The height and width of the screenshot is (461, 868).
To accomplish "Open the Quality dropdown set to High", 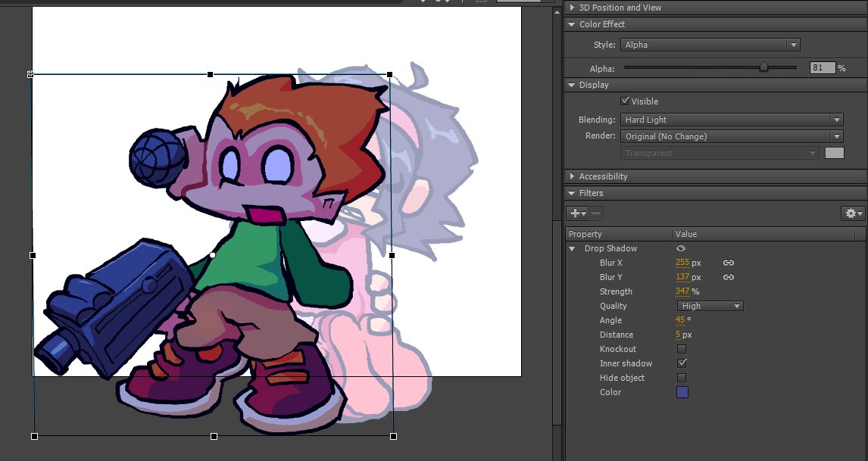I will point(710,306).
